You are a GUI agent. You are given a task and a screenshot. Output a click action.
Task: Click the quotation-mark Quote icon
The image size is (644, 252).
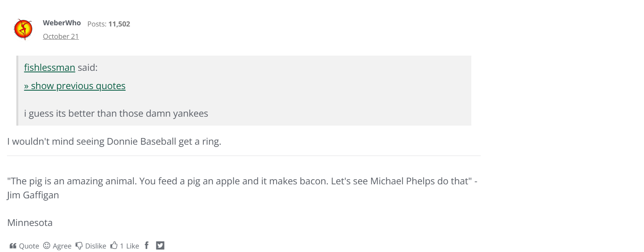(13, 246)
